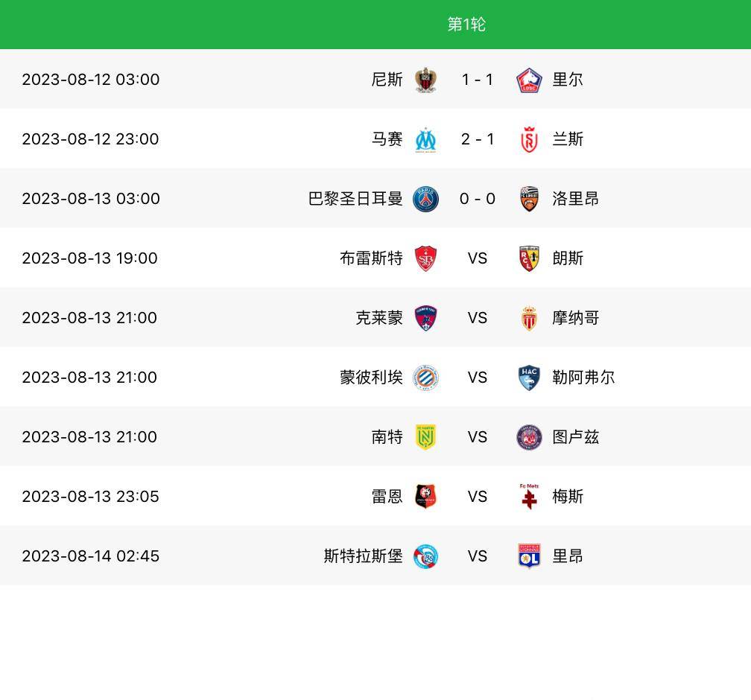This screenshot has width=751, height=700.
Task: Open the 南特 VS 图卢兹 match
Action: 478,437
